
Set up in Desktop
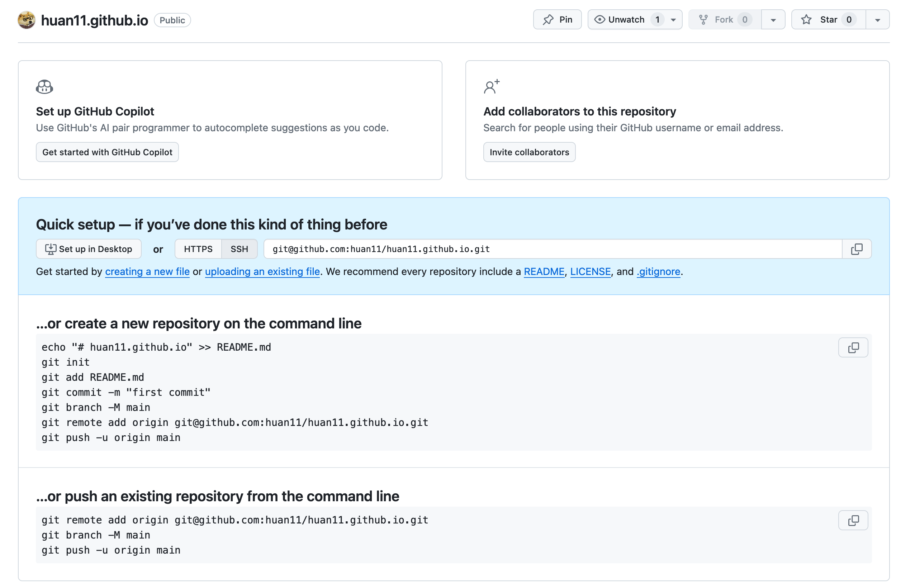point(89,249)
